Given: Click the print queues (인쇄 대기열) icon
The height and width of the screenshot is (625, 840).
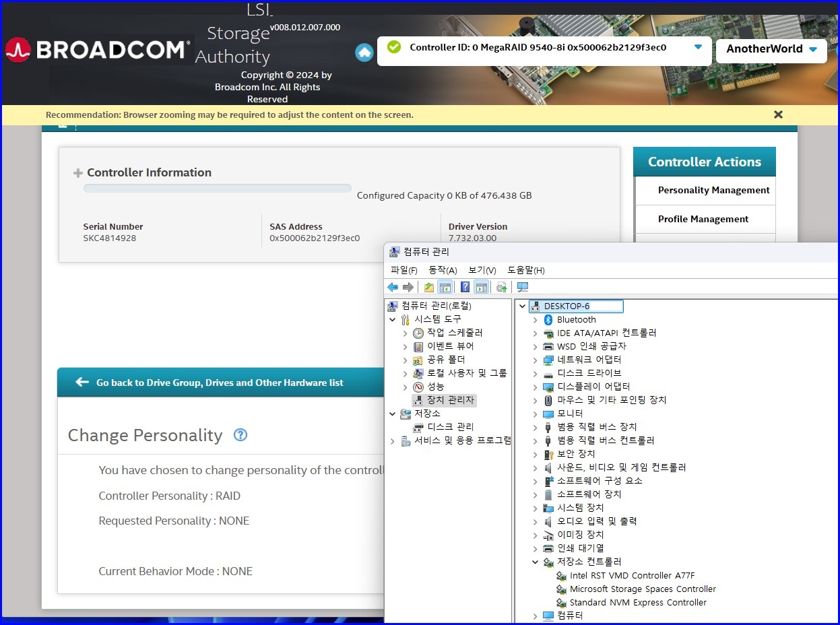Looking at the screenshot, I should (548, 548).
